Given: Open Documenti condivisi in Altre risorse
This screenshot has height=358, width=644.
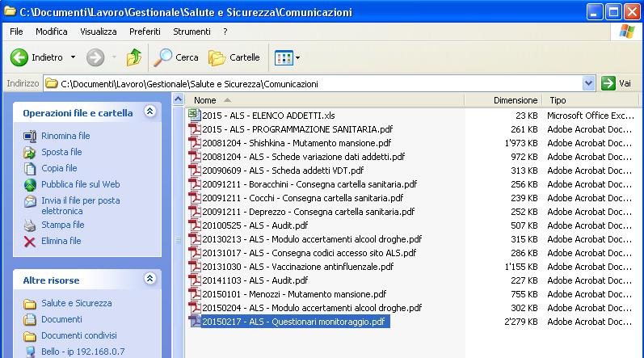Looking at the screenshot, I should point(78,335).
